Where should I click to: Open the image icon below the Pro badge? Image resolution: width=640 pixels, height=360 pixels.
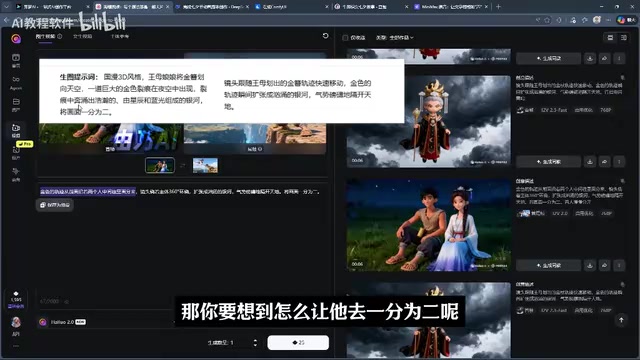pyautogui.click(x=16, y=153)
